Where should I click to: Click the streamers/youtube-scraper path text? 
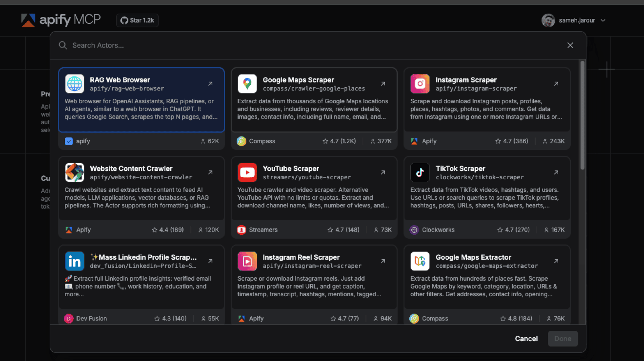pos(307,177)
